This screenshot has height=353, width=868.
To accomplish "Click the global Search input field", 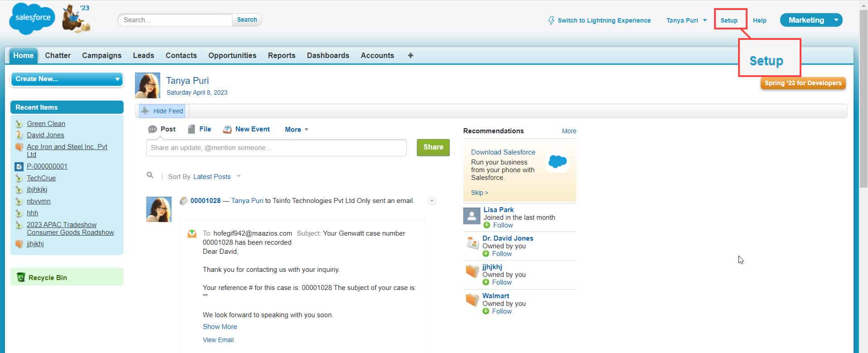I will coord(175,20).
